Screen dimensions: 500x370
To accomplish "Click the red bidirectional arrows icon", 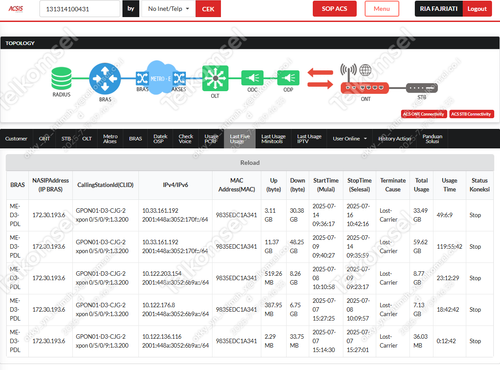I will click(x=320, y=78).
